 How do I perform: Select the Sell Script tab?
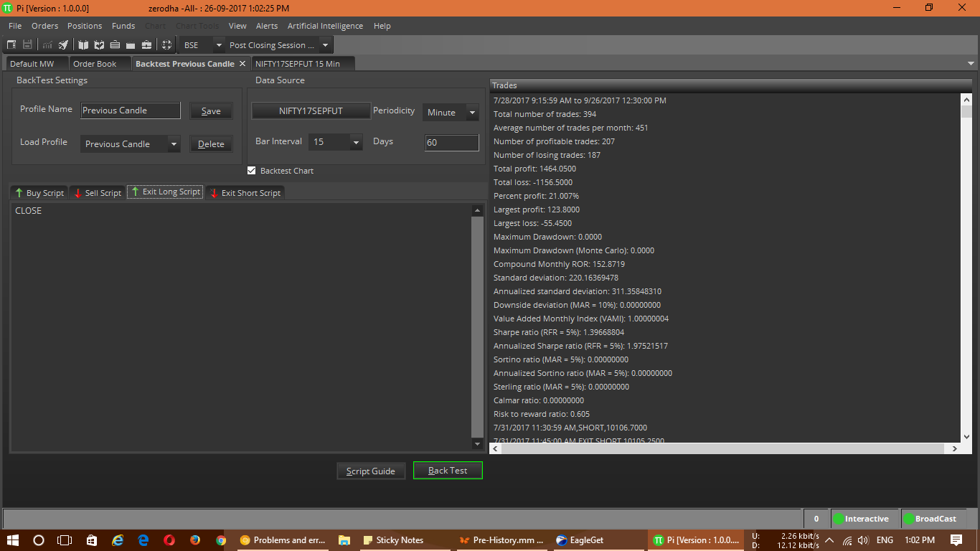[x=98, y=192]
